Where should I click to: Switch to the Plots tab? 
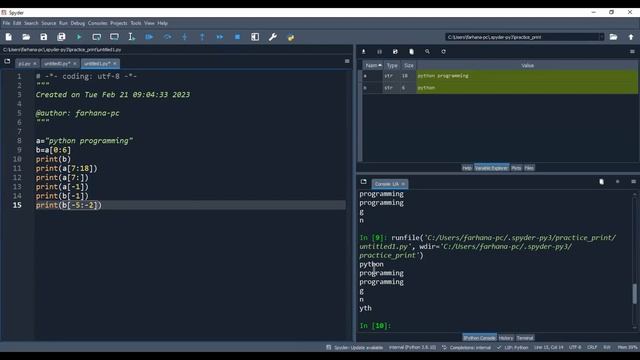click(x=516, y=168)
